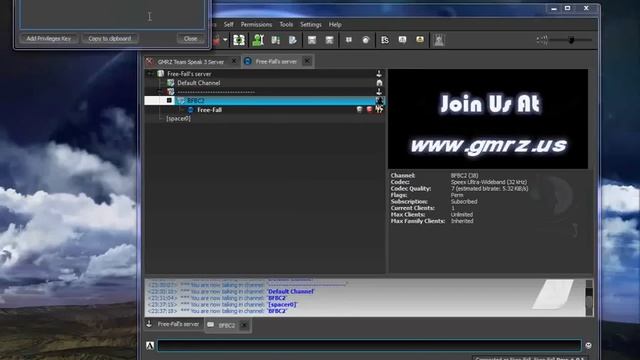640x360 pixels.
Task: Open the green user contacts toolbar icon
Action: [x=258, y=40]
